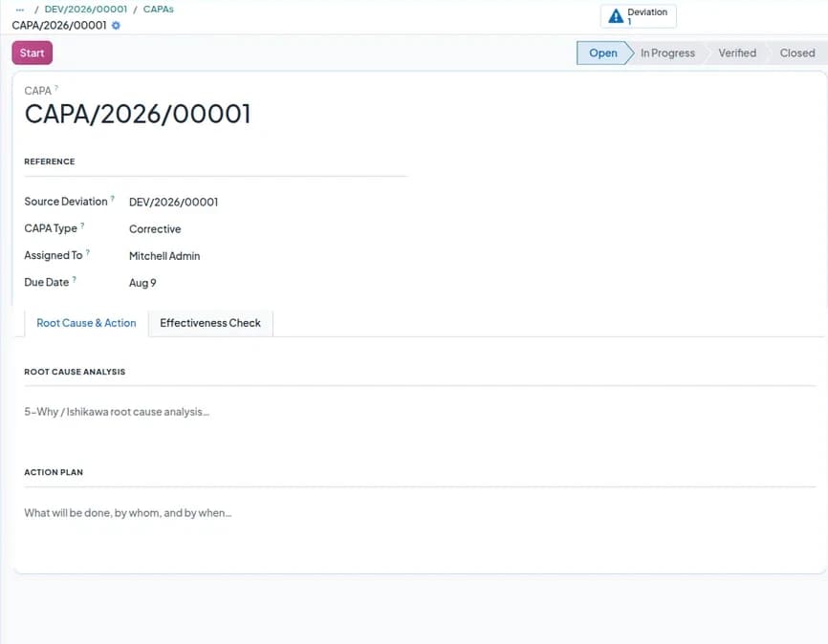This screenshot has width=828, height=644.
Task: Open the Deviation warning triangle icon
Action: [616, 16]
